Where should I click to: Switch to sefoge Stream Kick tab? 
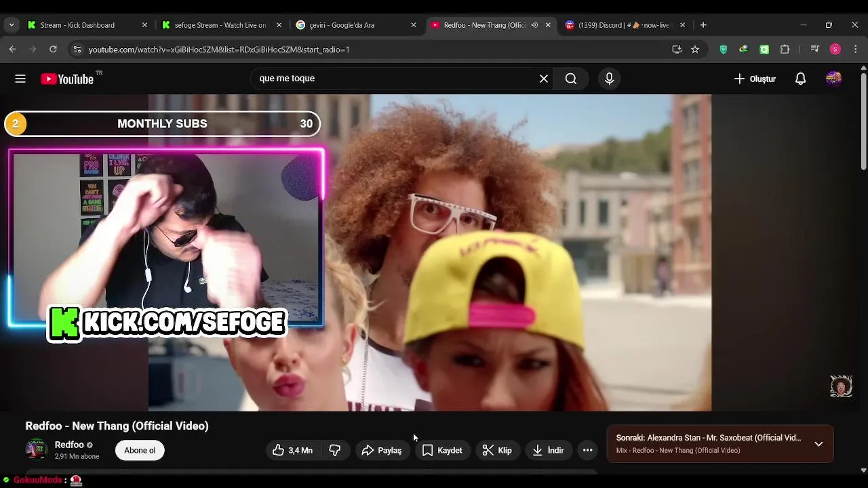pyautogui.click(x=221, y=25)
